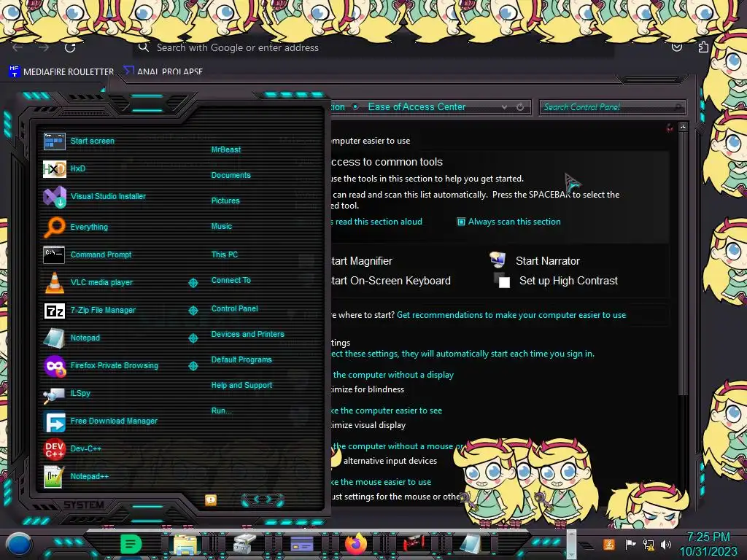Screen dimensions: 747x560
Task: Expand 7-Zip File Manager jump list
Action: pyautogui.click(x=193, y=311)
